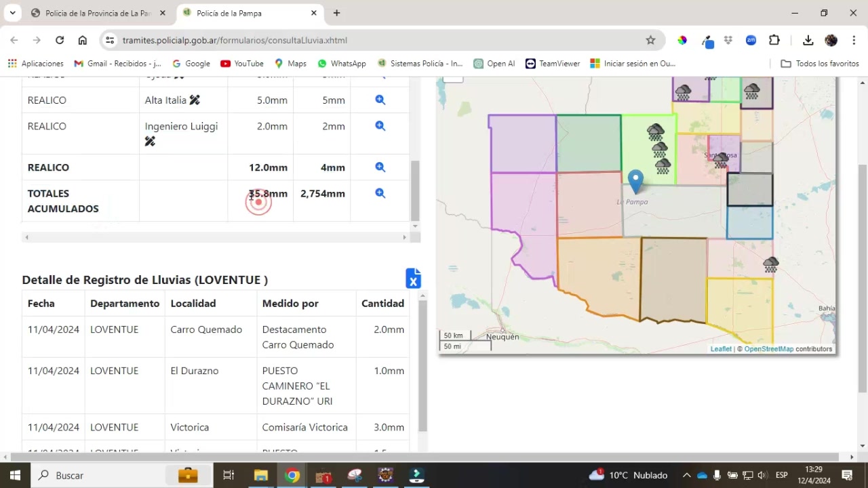Open Google bookmark
Image resolution: width=868 pixels, height=488 pixels.
click(191, 63)
